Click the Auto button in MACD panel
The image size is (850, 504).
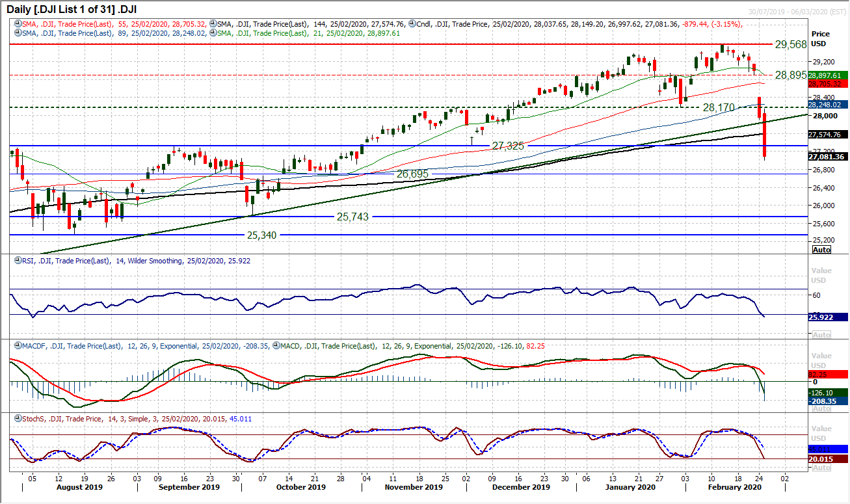(821, 408)
